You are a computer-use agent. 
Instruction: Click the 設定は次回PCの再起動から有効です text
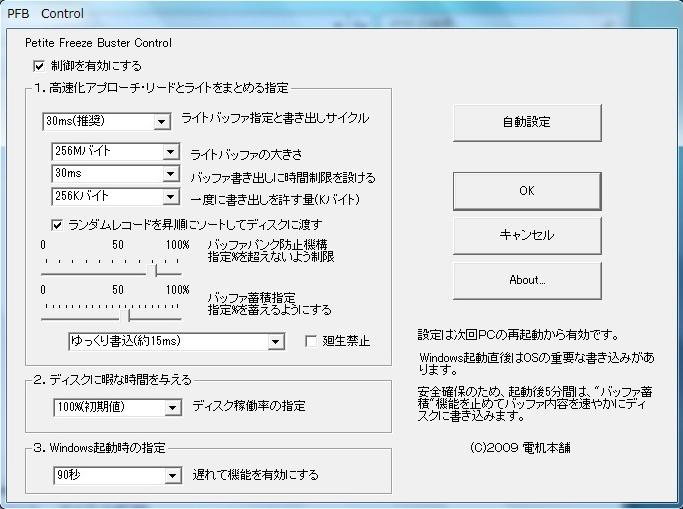518,335
